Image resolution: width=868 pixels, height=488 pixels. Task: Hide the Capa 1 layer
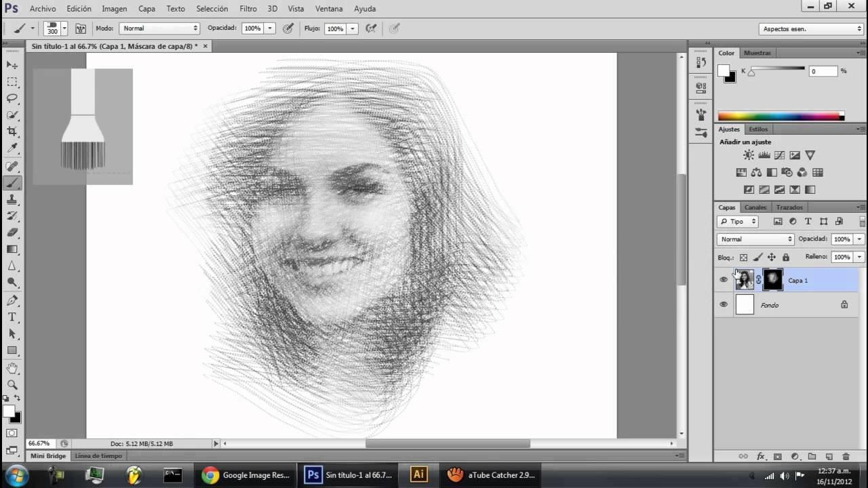(x=724, y=280)
